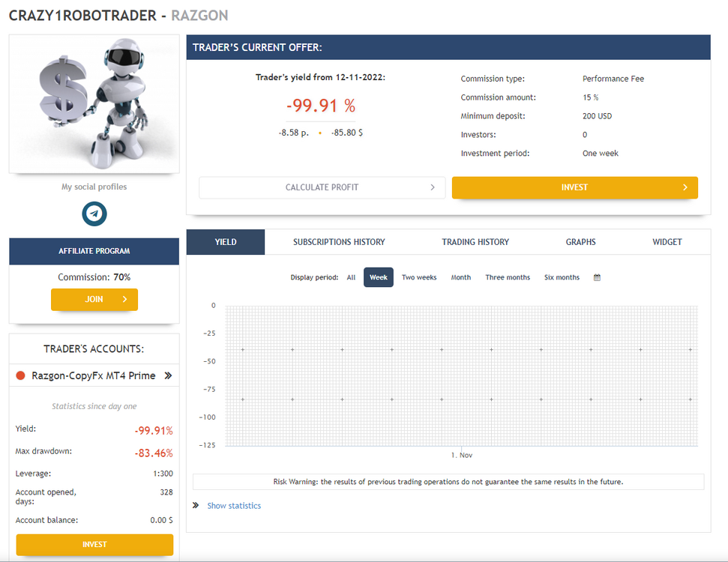Click the Affiliate Program header
The height and width of the screenshot is (562, 728).
[94, 251]
